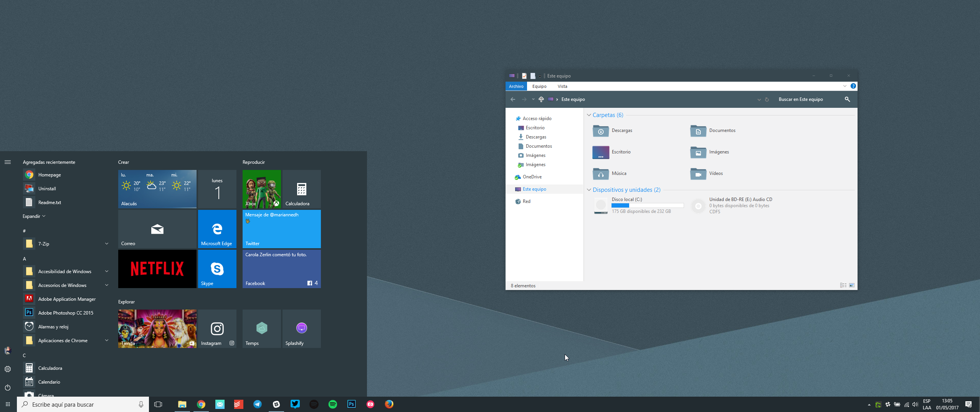Open recent locations dropdown arrow

(533, 99)
